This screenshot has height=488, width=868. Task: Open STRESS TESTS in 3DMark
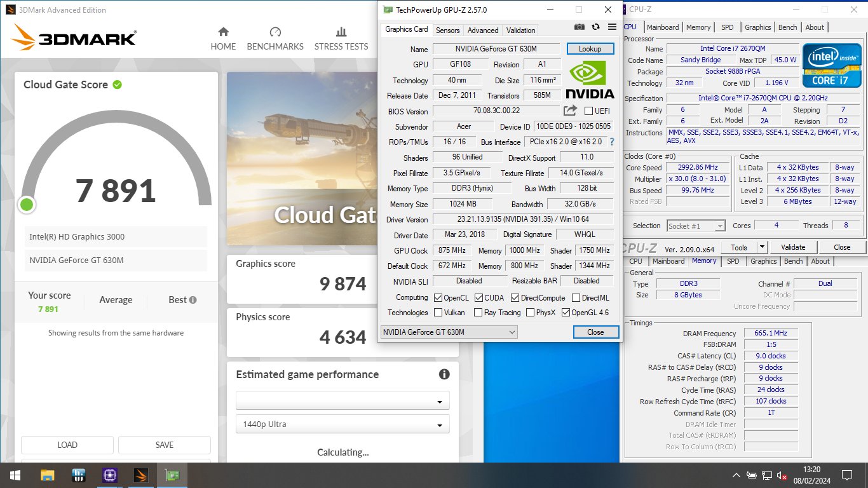341,39
